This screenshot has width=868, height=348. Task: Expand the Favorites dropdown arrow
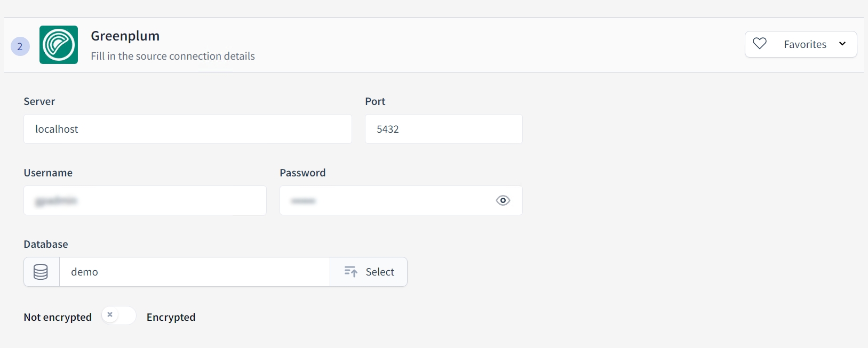pyautogui.click(x=842, y=44)
